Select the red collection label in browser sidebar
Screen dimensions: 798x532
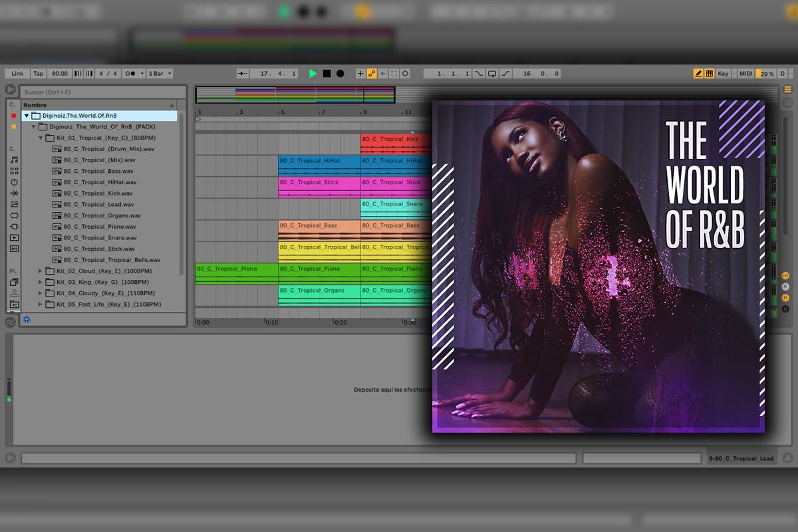13,116
